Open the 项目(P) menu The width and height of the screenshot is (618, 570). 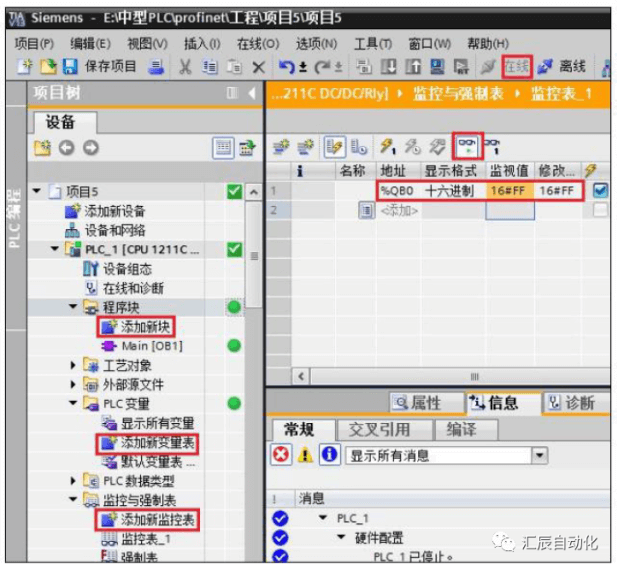[34, 43]
